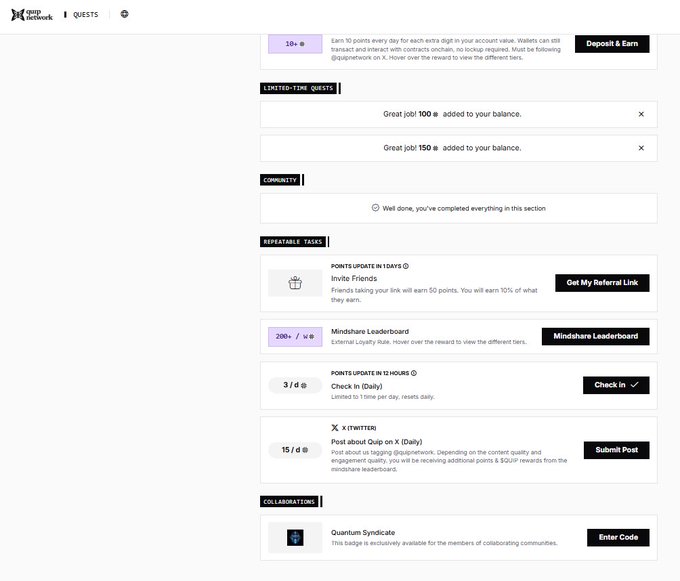Click the 200+ / W reward badge
The image size is (680, 581).
[x=295, y=336]
